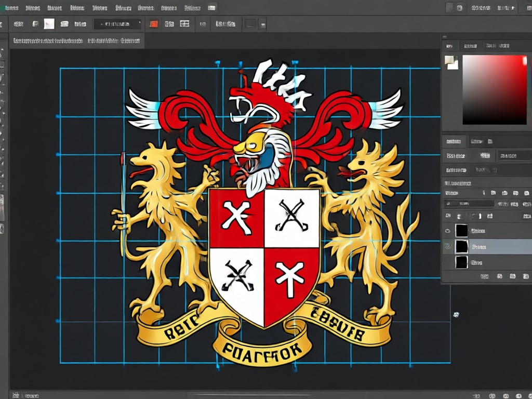
Task: Open the second menu bar item
Action: 33,8
